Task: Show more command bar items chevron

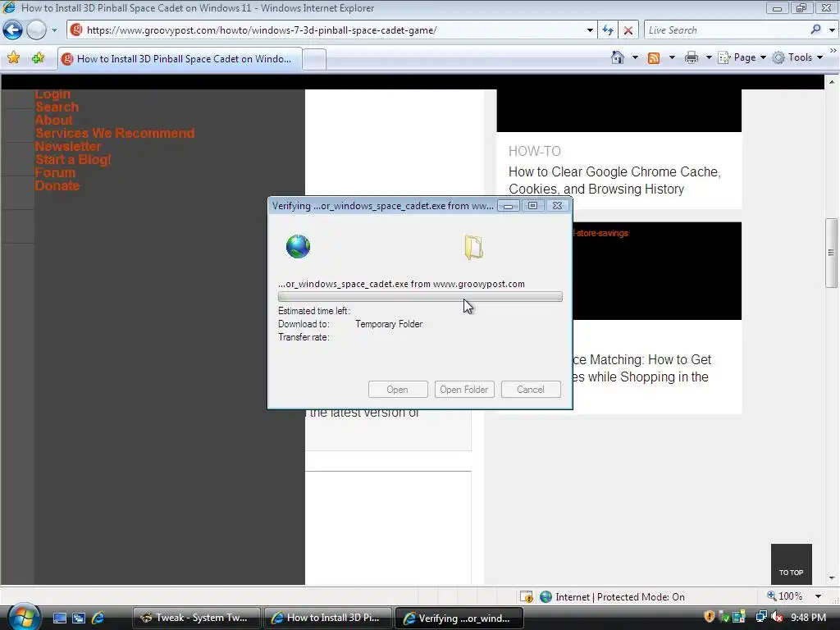Action: pos(833,50)
